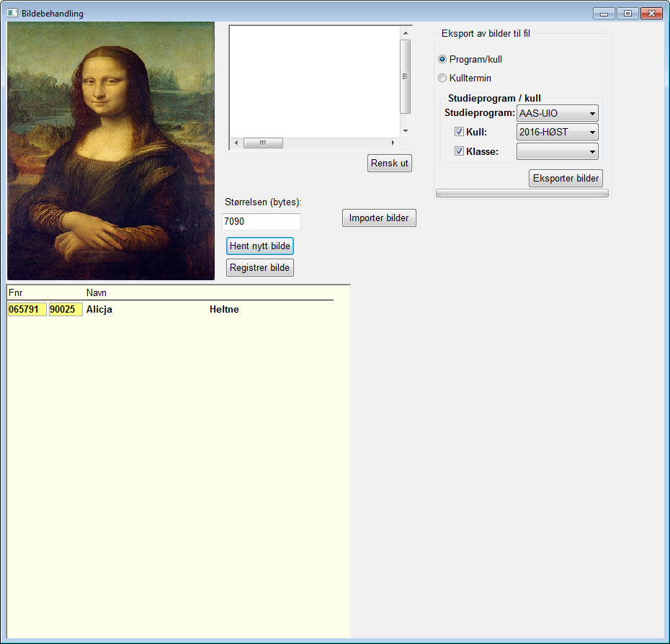Click the surname Heltne
This screenshot has height=644, width=670.
point(224,309)
